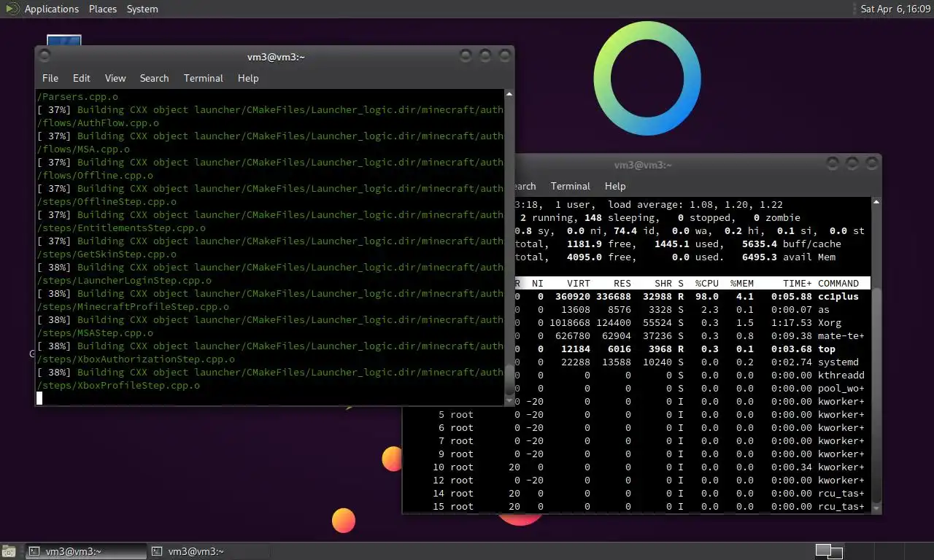Open Edit menu in the front terminal
Screen dimensions: 934x560
[x=81, y=78]
